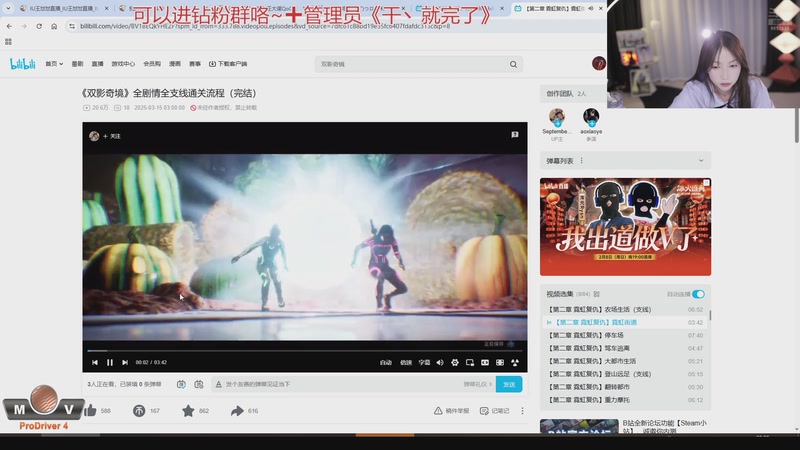Mute the video player volume
Viewport: 800px width, 450px height.
[x=440, y=362]
